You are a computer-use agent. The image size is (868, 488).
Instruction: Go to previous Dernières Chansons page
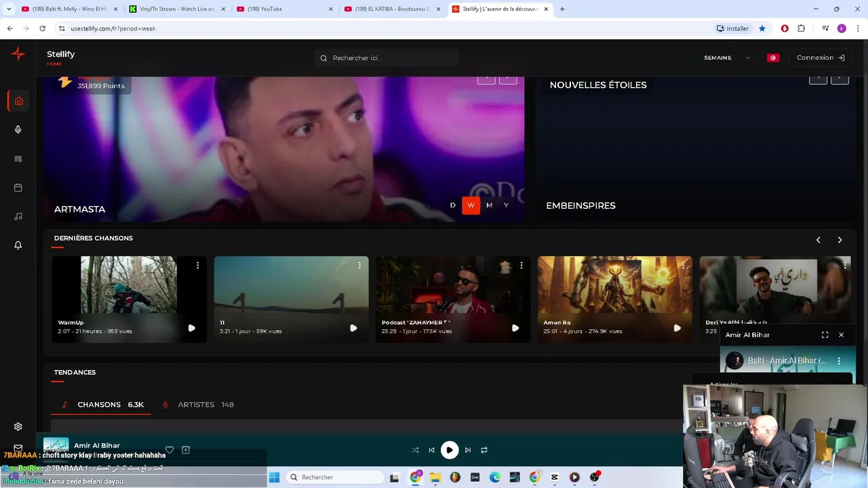818,240
